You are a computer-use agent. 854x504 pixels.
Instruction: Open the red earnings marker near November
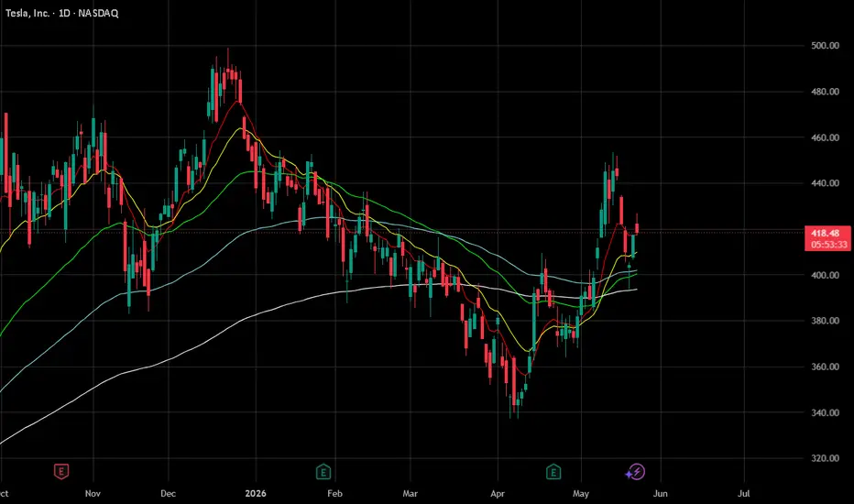point(61,471)
